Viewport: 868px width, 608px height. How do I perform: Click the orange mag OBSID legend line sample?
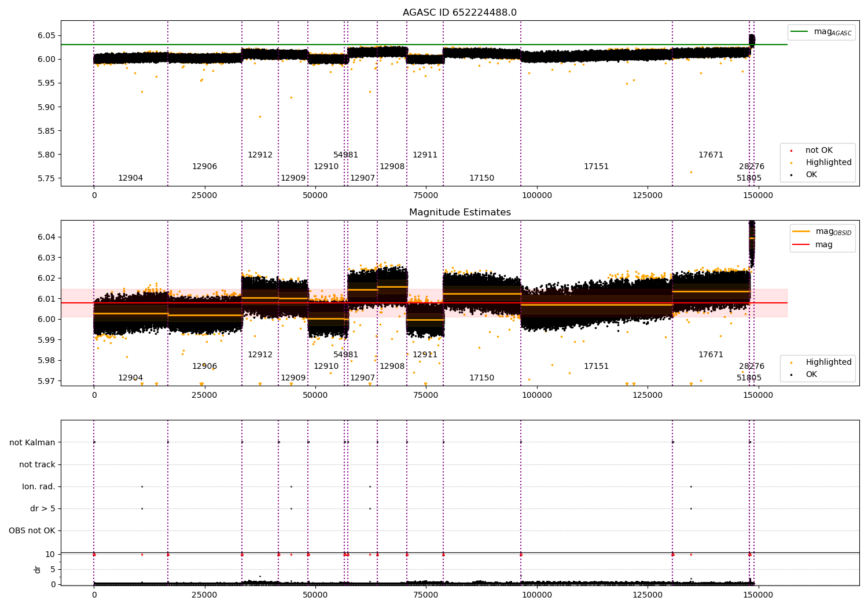click(801, 232)
